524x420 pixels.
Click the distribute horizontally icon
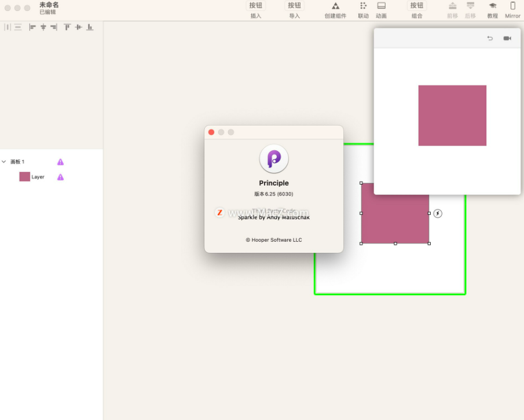[x=8, y=27]
